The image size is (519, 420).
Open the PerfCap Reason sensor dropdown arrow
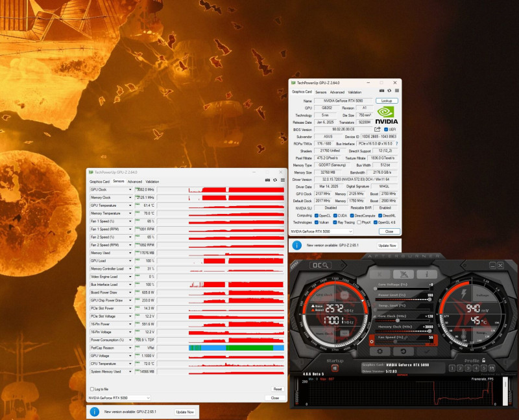130,348
